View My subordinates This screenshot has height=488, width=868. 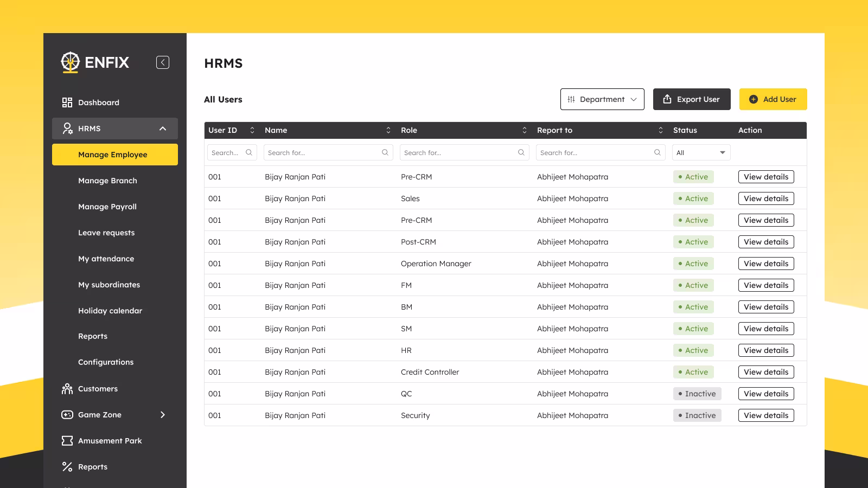coord(109,285)
